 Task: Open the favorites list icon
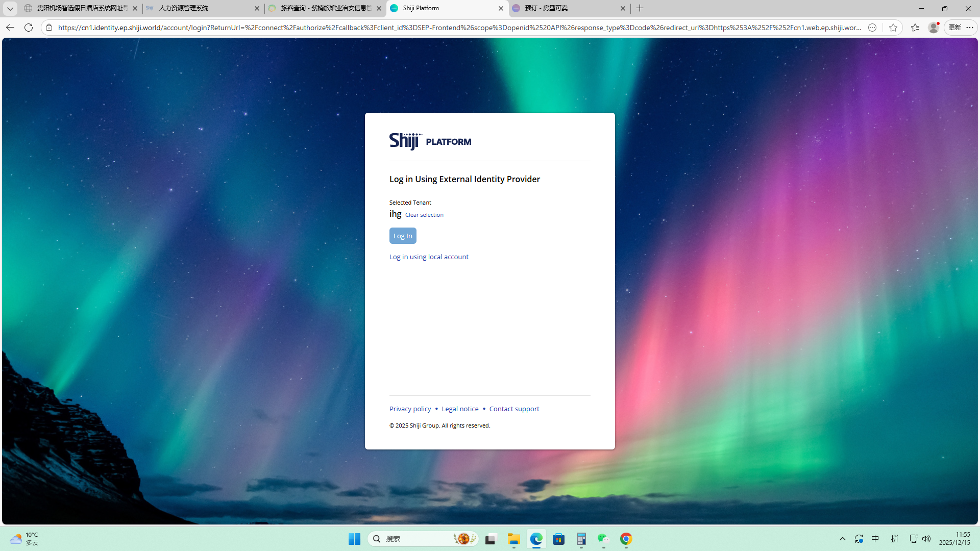pos(915,28)
